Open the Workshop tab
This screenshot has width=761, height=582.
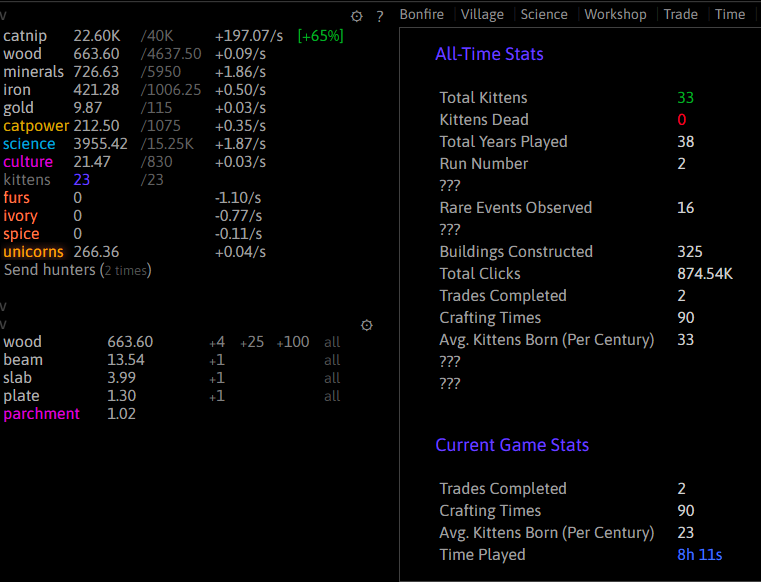[615, 15]
